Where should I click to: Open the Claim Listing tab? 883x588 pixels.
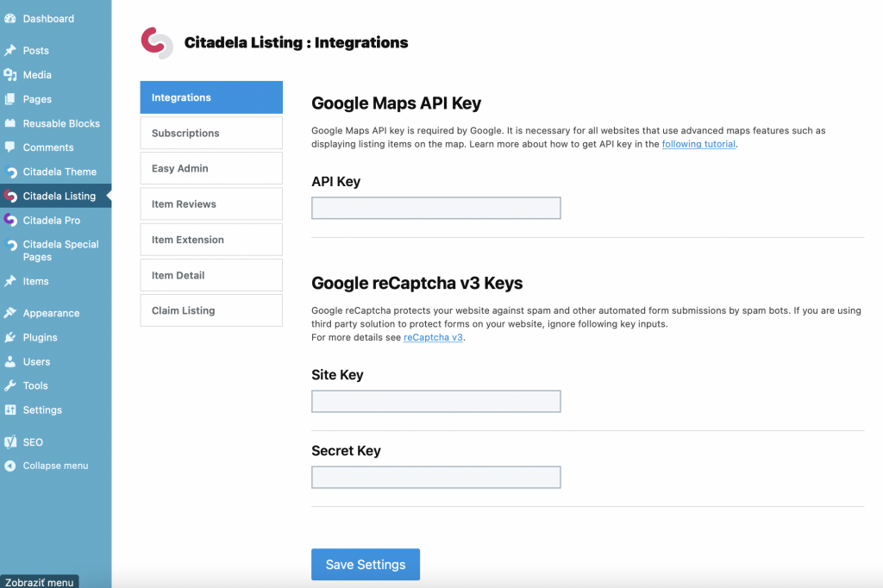[x=211, y=310]
